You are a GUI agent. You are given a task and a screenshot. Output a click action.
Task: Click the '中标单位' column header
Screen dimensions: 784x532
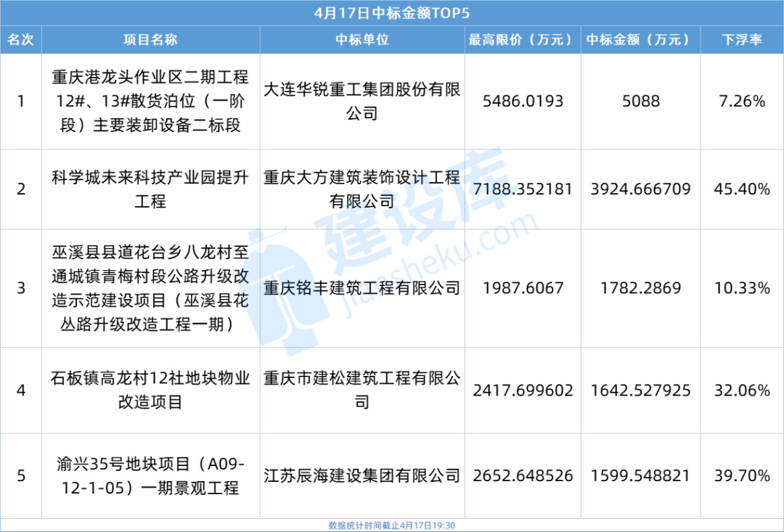[x=362, y=39]
